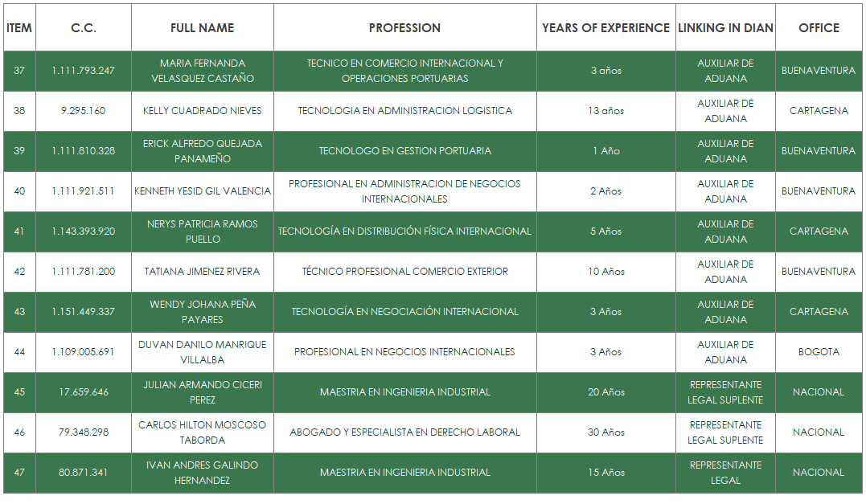This screenshot has width=866, height=504.
Task: Select the '13 años' experience cell
Action: pyautogui.click(x=605, y=111)
